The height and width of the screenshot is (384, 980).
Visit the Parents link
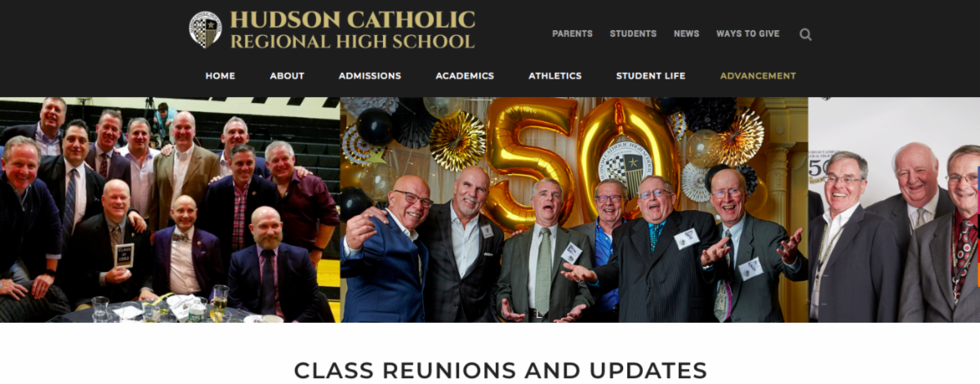click(x=572, y=33)
